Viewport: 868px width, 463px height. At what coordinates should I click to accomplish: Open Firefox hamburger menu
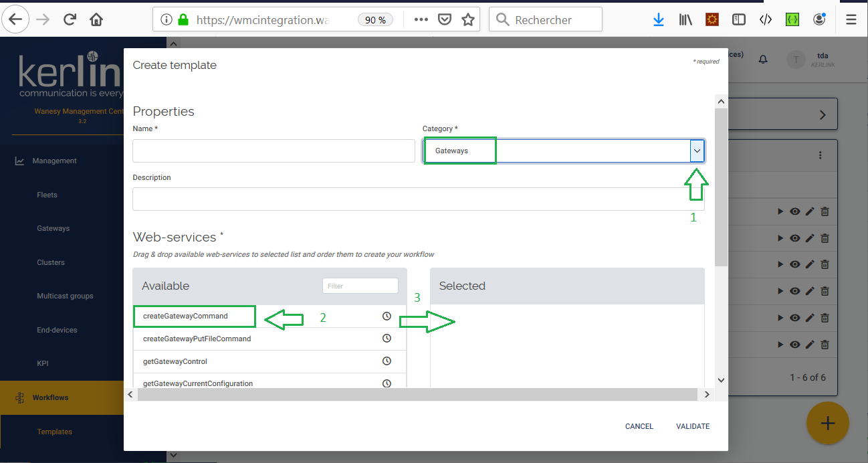coord(851,19)
